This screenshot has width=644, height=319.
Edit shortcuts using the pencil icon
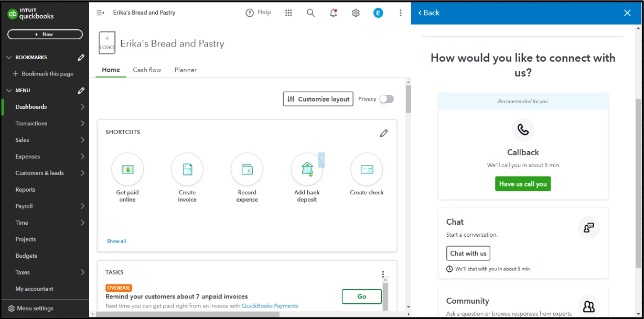tap(384, 133)
